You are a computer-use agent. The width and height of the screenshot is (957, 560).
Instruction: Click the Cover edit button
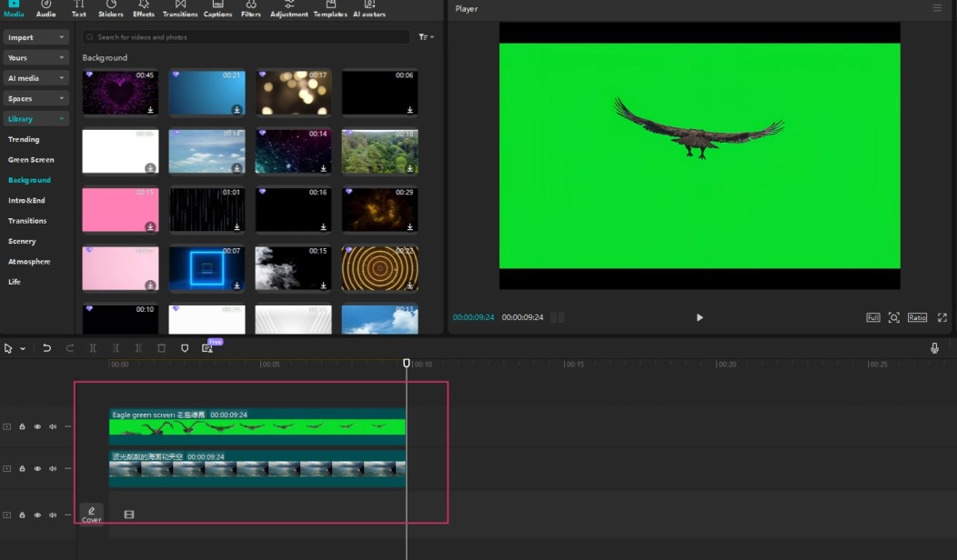pos(92,515)
